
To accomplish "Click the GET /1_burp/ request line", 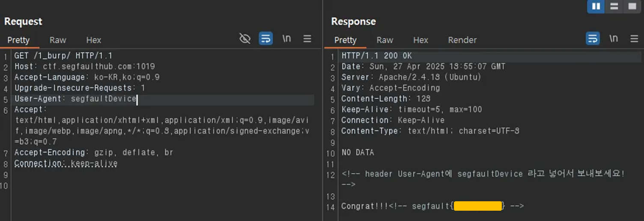I will (63, 56).
